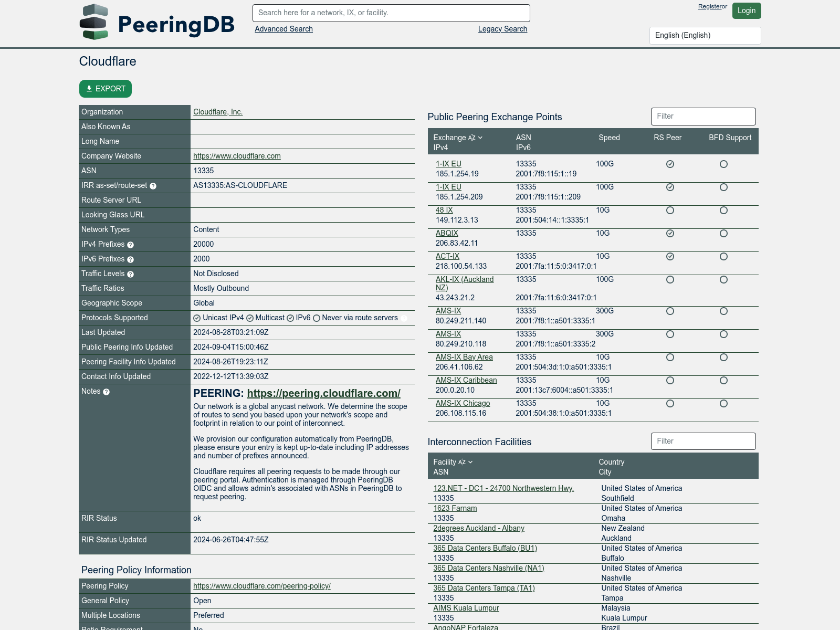Click BFD Support circle for AMS-IX 80.249.211.140
The image size is (840, 630).
click(x=723, y=311)
